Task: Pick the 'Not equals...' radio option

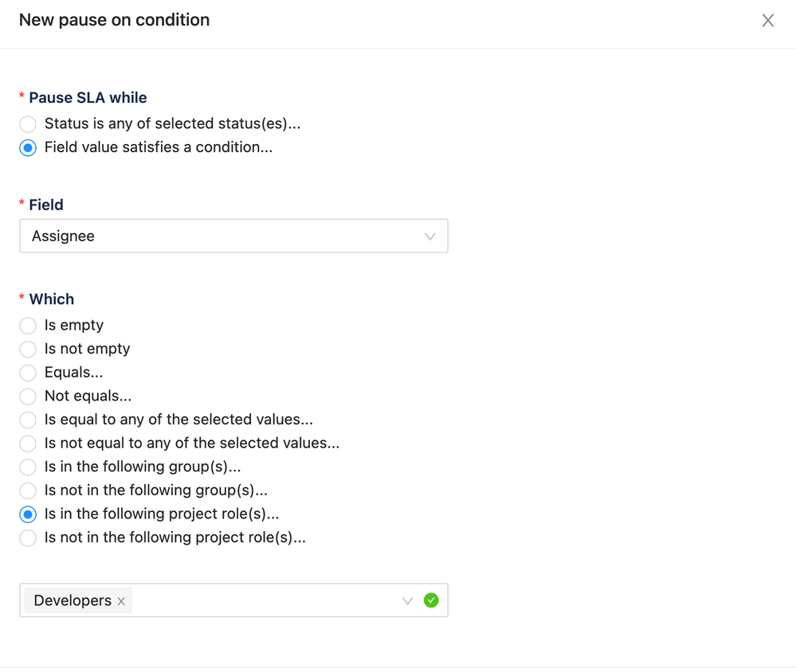Action: point(28,397)
